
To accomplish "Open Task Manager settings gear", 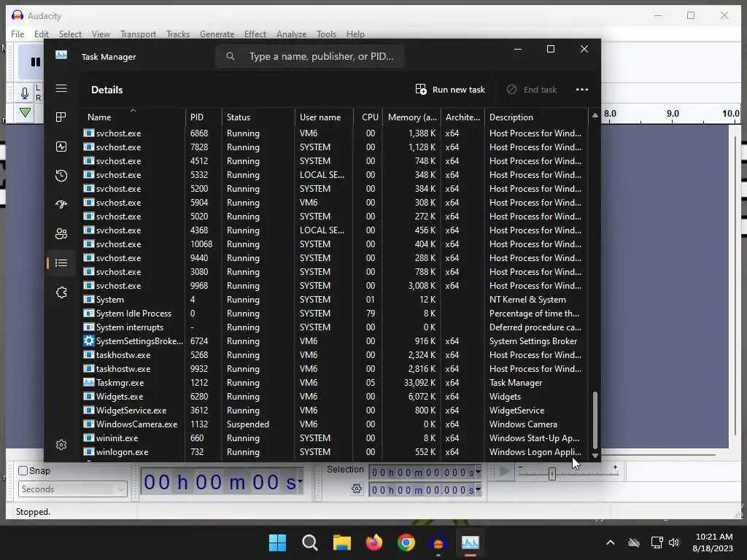I will 61,445.
